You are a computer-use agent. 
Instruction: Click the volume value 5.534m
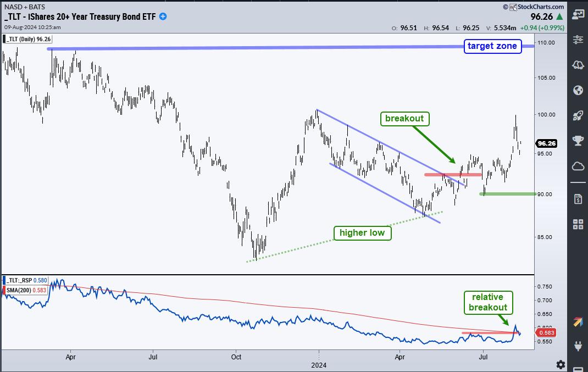pyautogui.click(x=505, y=28)
